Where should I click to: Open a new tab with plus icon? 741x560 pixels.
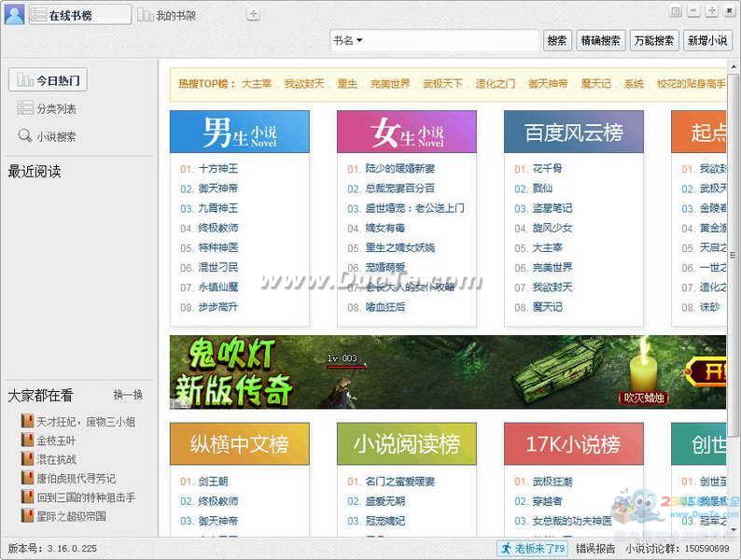point(253,14)
